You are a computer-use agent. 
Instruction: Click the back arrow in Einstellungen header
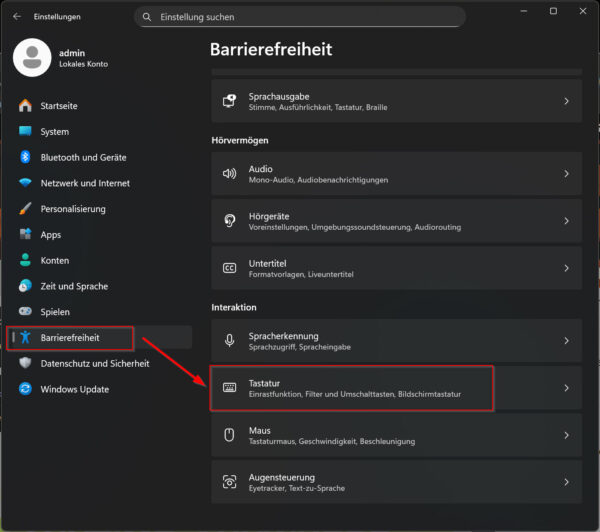coord(17,17)
